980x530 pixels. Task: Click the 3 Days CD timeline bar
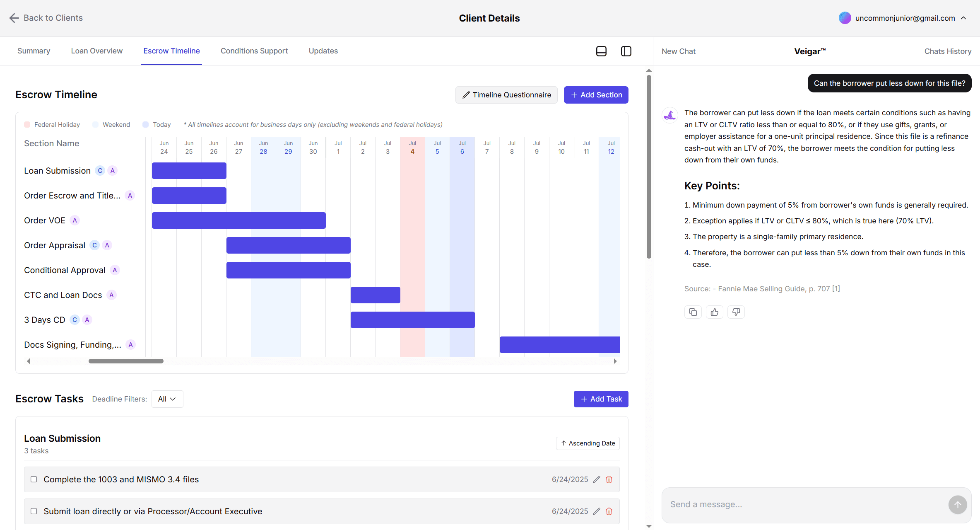(x=413, y=320)
